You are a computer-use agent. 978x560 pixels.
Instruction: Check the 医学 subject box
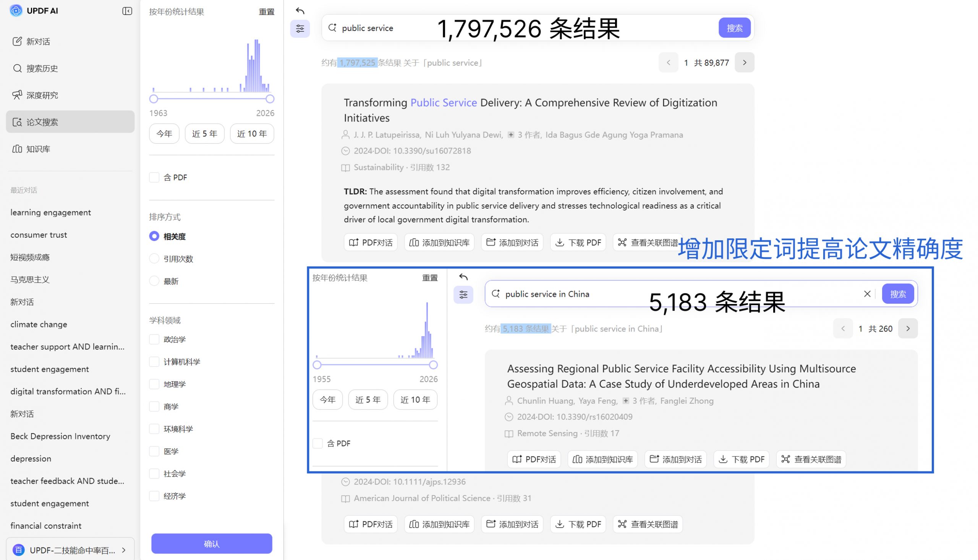coord(154,451)
